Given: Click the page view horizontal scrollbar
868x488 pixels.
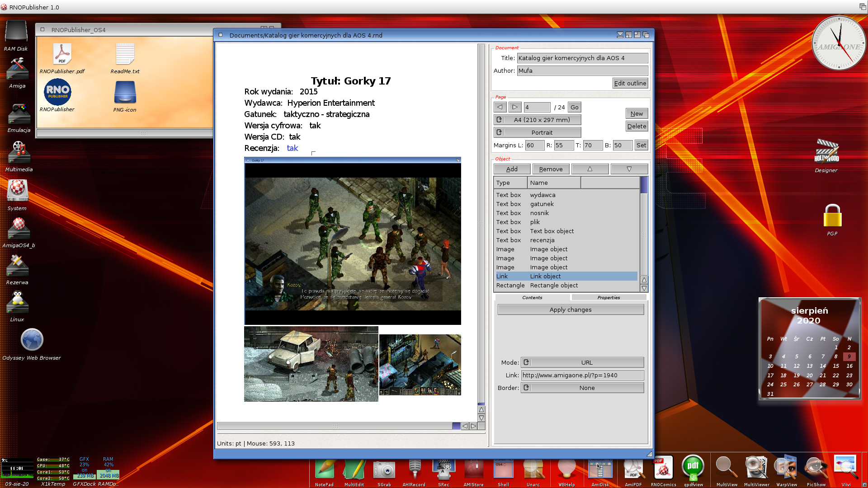Looking at the screenshot, I should click(x=339, y=426).
